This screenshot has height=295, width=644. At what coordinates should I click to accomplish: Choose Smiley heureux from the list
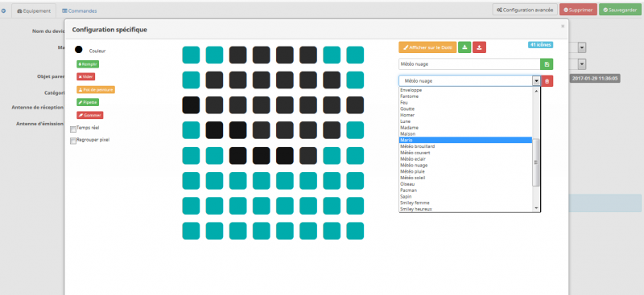465,209
